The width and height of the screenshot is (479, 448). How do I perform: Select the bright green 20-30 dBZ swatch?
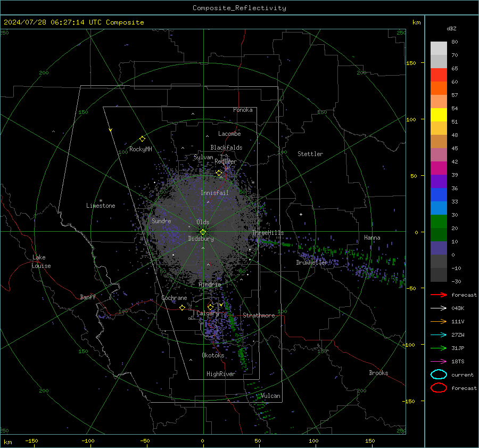click(x=439, y=222)
